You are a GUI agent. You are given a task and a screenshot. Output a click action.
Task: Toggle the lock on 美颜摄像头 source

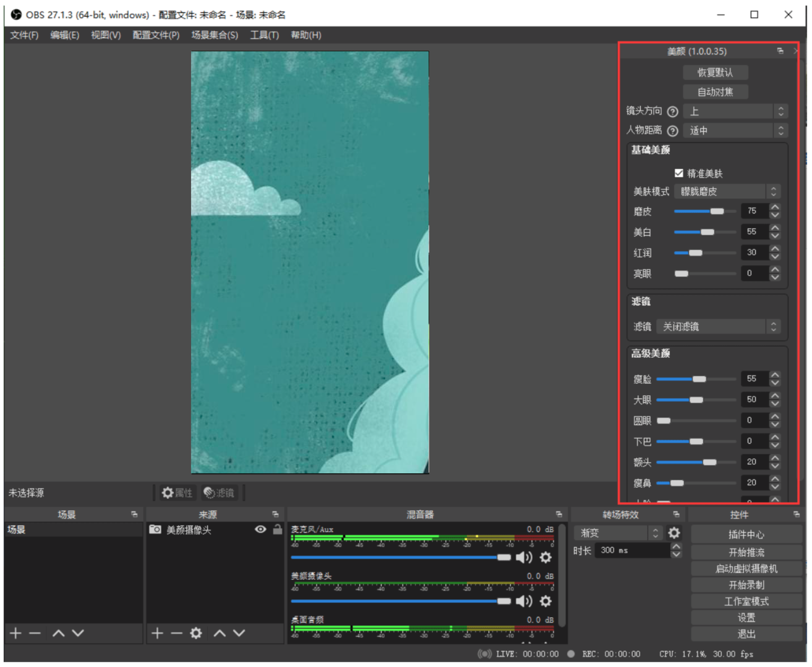pos(277,529)
